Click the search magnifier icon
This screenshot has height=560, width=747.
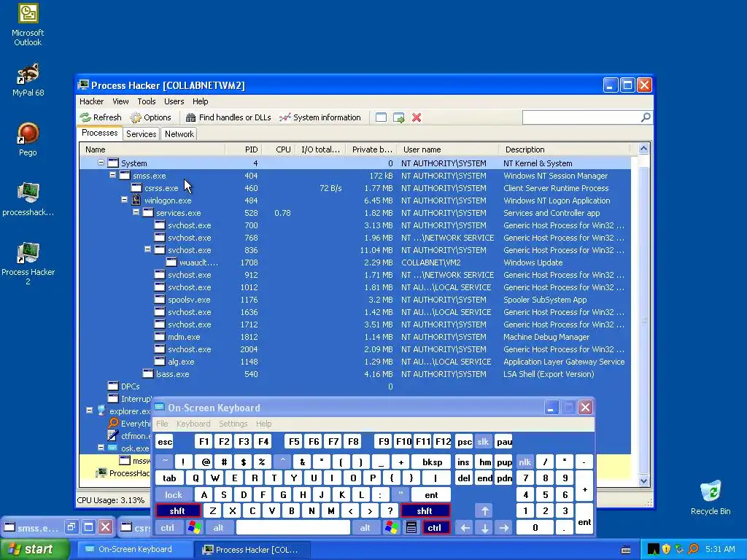(x=646, y=117)
